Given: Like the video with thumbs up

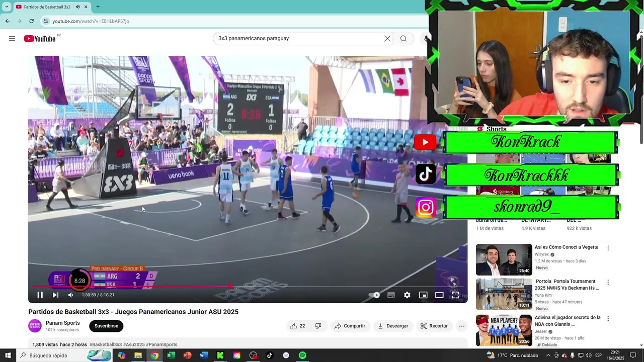Looking at the screenshot, I should tap(297, 326).
